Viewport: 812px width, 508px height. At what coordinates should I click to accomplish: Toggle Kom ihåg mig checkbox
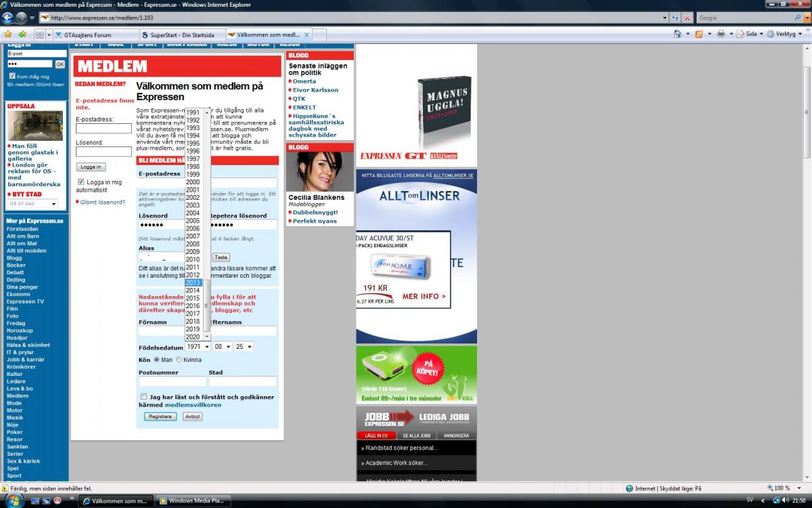[x=12, y=77]
